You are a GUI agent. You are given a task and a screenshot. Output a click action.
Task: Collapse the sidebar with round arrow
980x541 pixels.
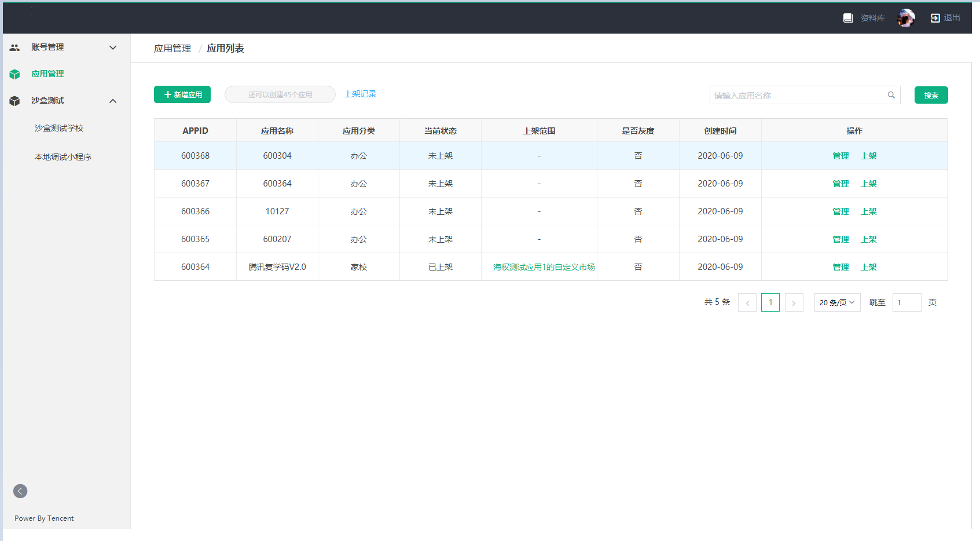(20, 491)
